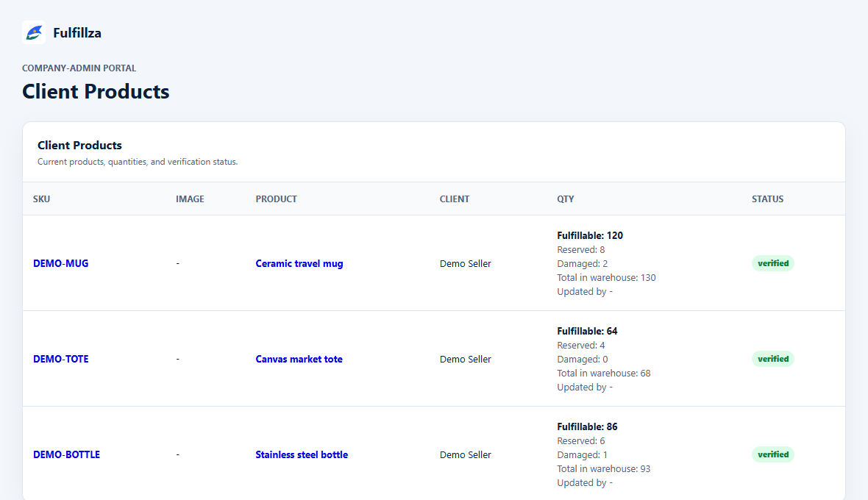Open the DEMO-MUG SKU link
868x500 pixels.
coord(61,263)
